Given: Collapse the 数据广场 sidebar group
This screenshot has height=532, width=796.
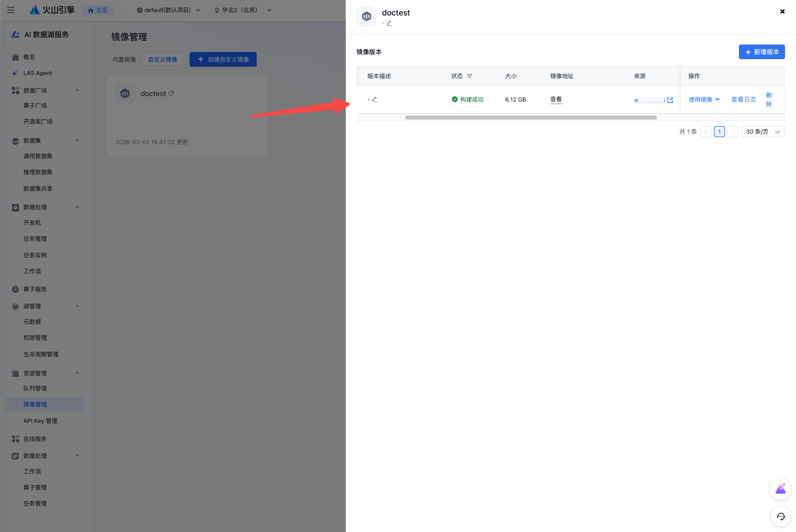Looking at the screenshot, I should point(78,91).
